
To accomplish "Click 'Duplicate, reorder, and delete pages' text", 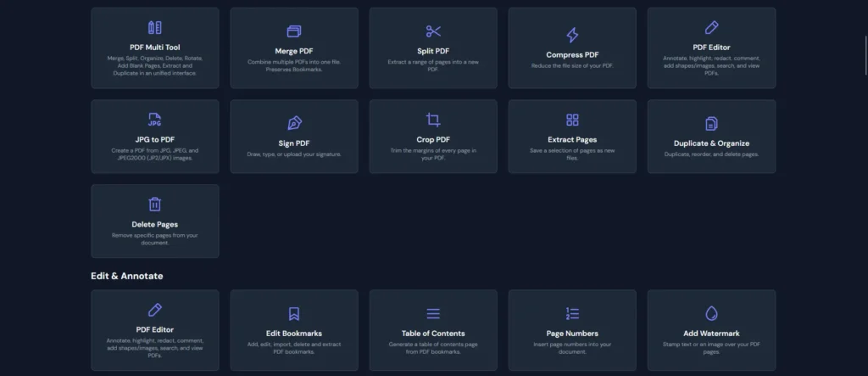I will click(x=711, y=154).
